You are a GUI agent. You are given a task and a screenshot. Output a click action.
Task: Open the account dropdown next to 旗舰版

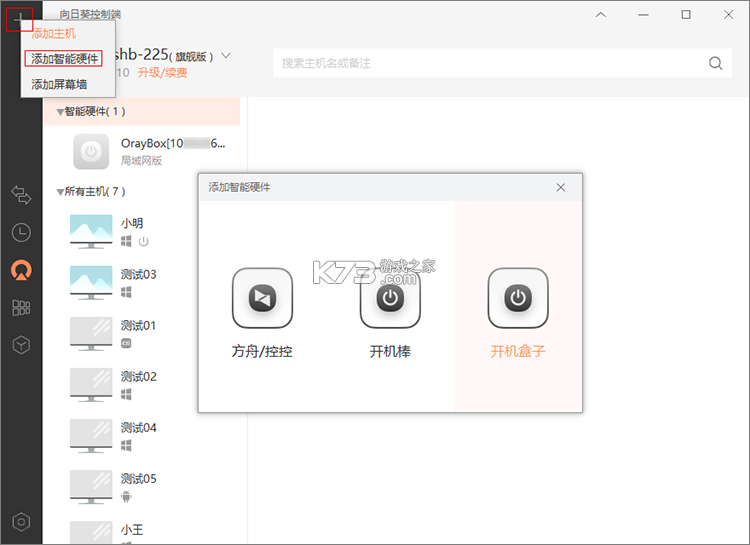[226, 56]
